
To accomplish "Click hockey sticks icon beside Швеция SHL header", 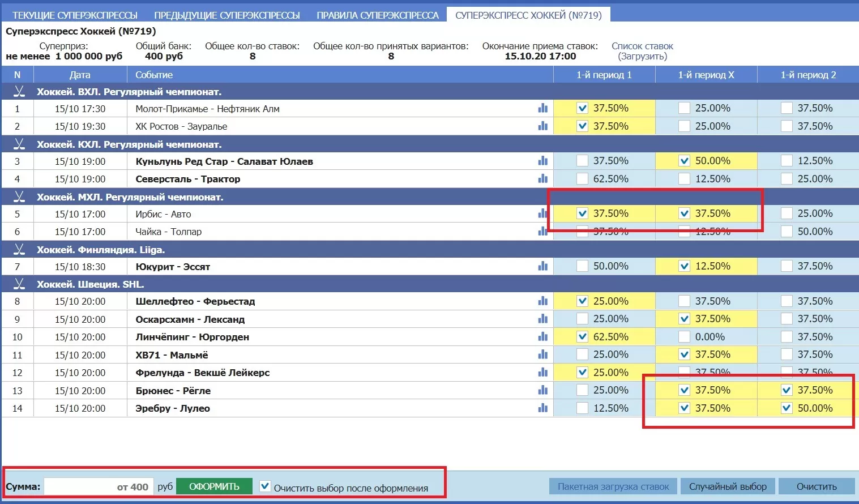I will [x=19, y=284].
